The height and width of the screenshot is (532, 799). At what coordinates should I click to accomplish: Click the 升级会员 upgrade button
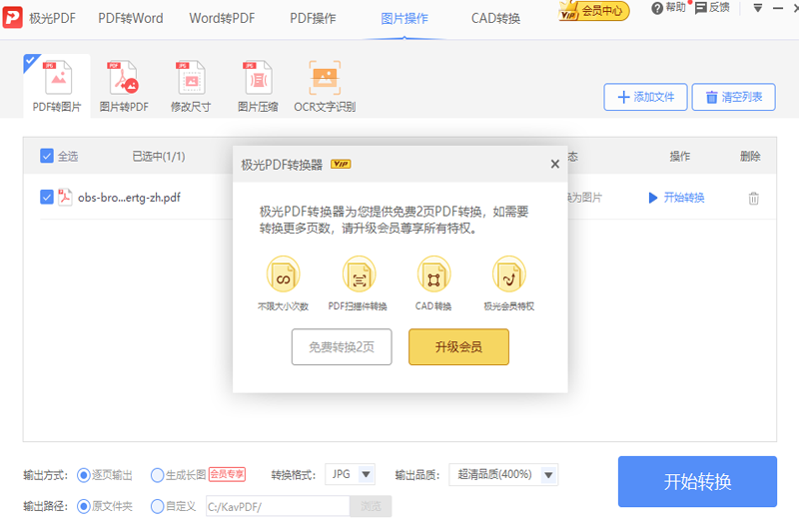(458, 347)
